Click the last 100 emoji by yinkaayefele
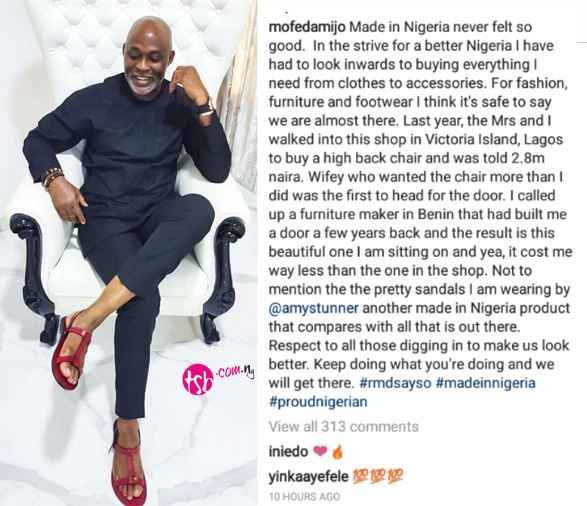Screen dimensions: 587x506 point(395,476)
